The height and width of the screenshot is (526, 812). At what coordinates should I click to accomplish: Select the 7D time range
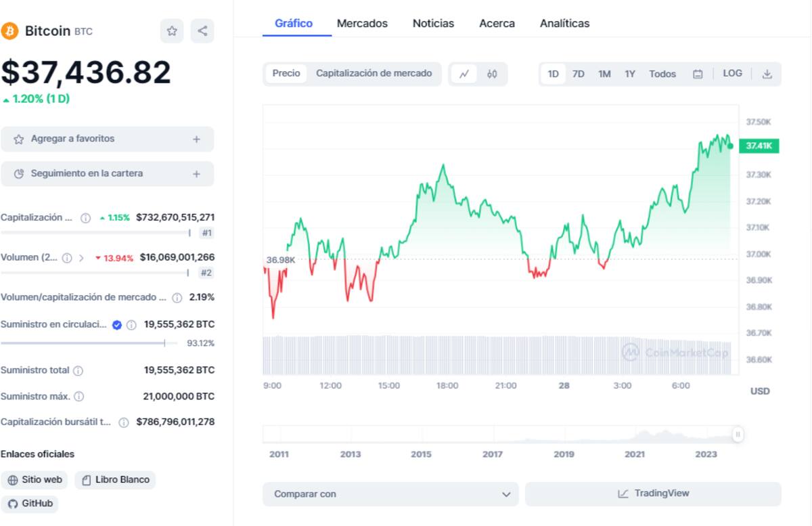click(x=578, y=74)
